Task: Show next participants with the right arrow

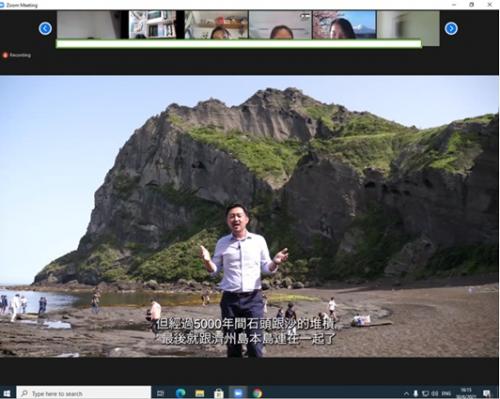Action: (451, 29)
